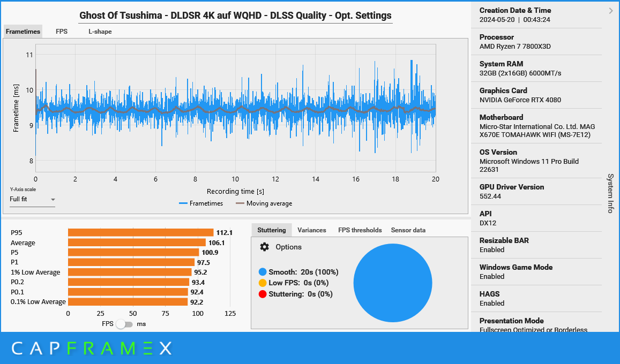
Task: Click the System Info vertical label
Action: coord(611,193)
